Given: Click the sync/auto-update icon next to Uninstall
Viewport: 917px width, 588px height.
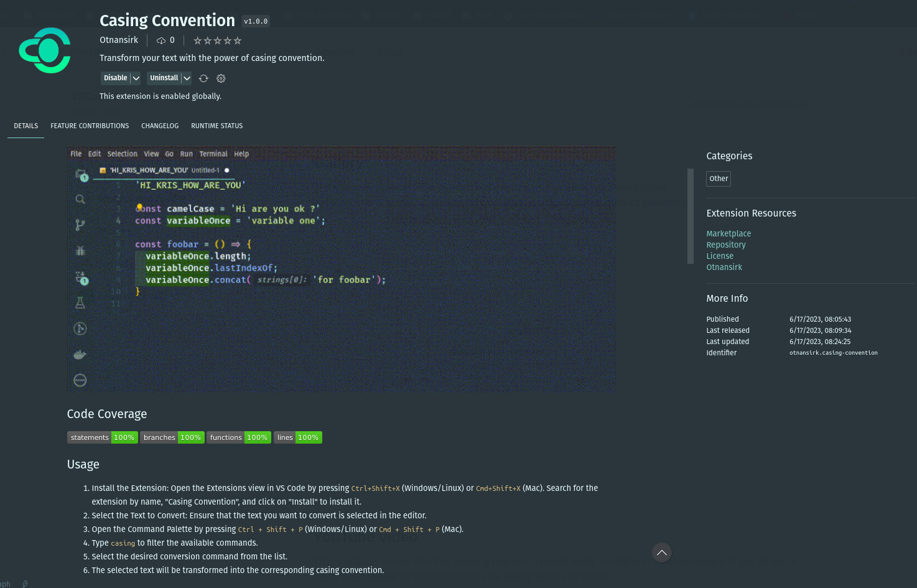Looking at the screenshot, I should [203, 78].
